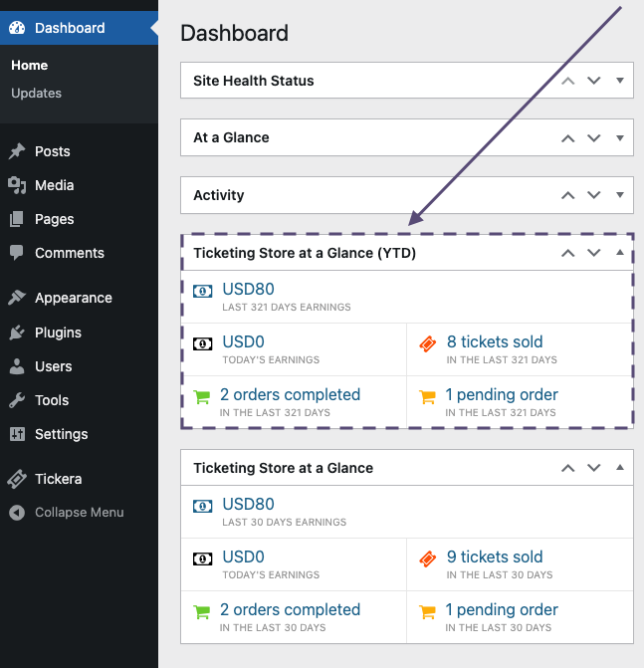Open the Tools menu item

[52, 400]
